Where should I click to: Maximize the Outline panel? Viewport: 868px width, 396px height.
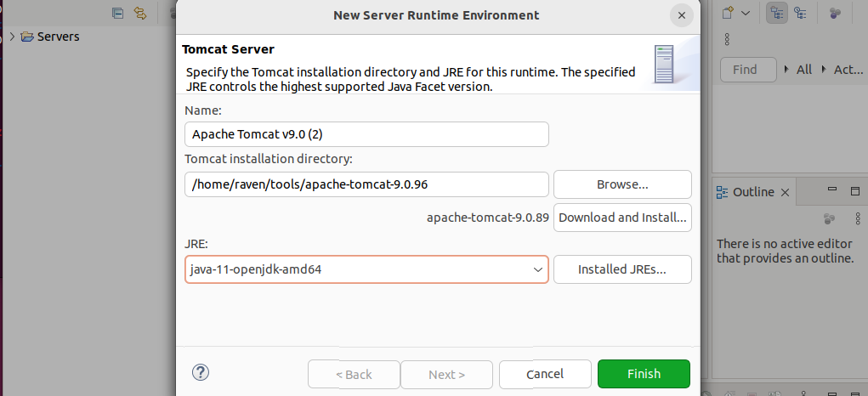855,191
